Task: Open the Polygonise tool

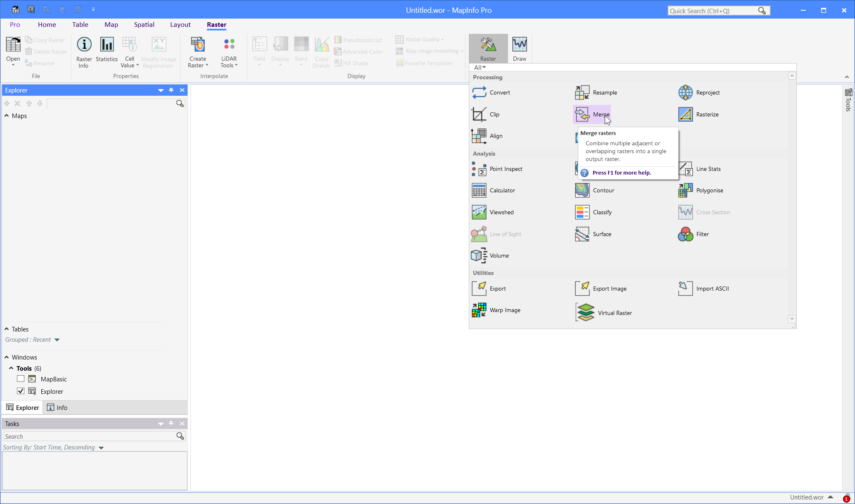Action: pos(701,190)
